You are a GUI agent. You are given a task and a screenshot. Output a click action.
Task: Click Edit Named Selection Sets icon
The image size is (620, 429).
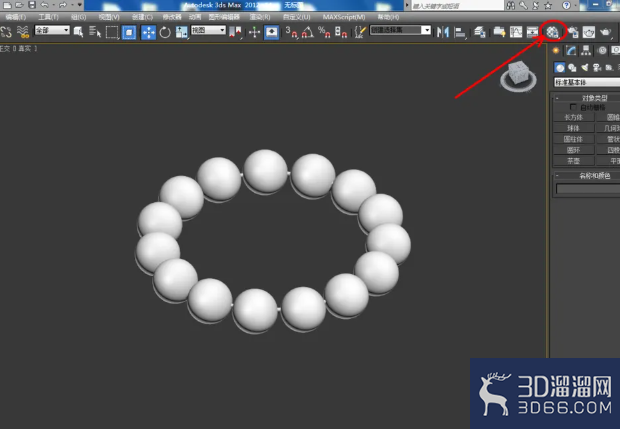coord(359,32)
